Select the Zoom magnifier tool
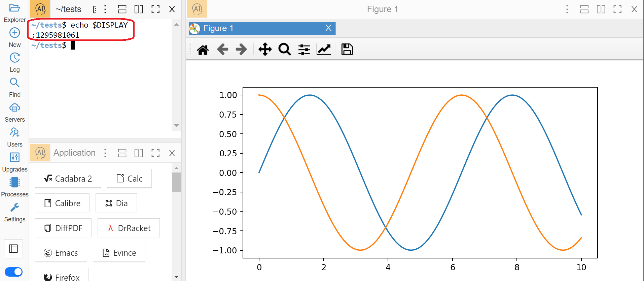 pyautogui.click(x=284, y=50)
